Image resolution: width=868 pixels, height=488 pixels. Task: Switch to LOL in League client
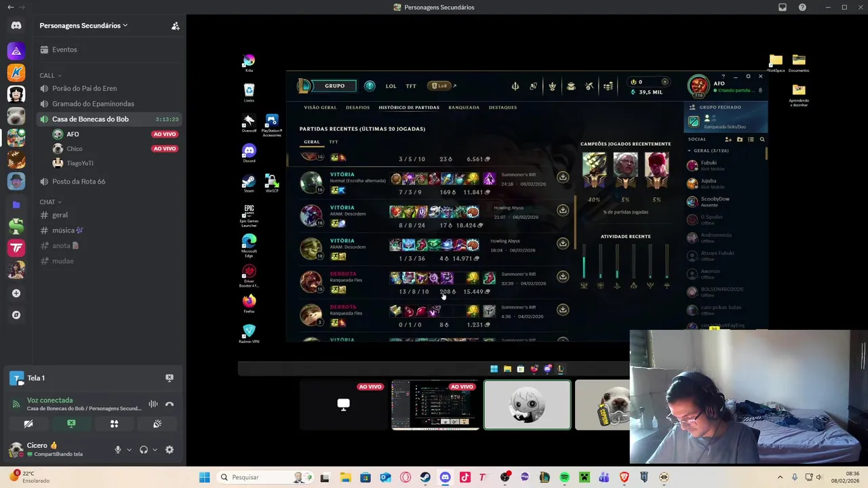pos(391,86)
